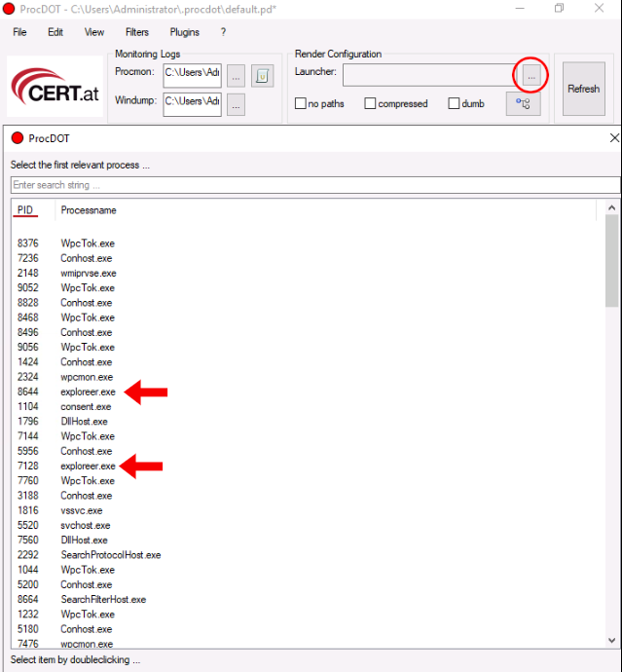Sort by the Processname column header
The width and height of the screenshot is (622, 672).
coord(89,210)
